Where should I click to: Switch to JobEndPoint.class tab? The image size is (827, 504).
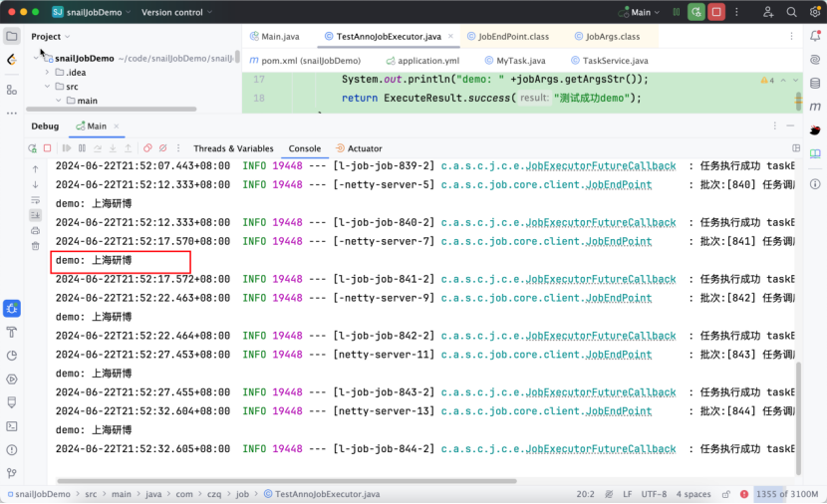pyautogui.click(x=508, y=37)
